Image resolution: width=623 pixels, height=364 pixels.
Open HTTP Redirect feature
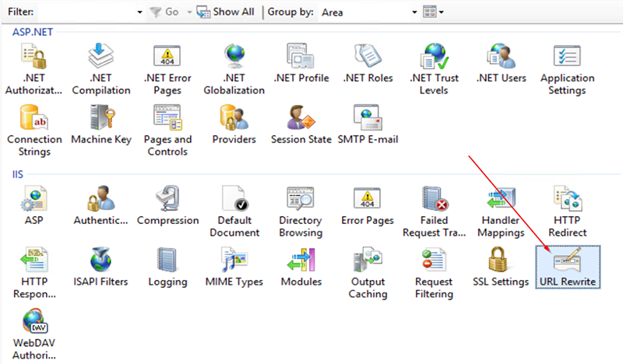coord(568,212)
